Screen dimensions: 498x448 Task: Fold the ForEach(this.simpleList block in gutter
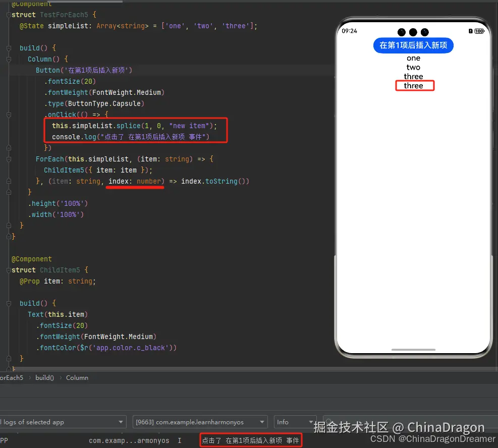9,159
